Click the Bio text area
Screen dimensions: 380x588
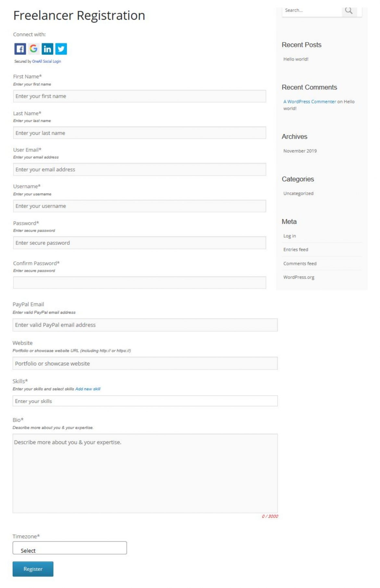(x=145, y=473)
